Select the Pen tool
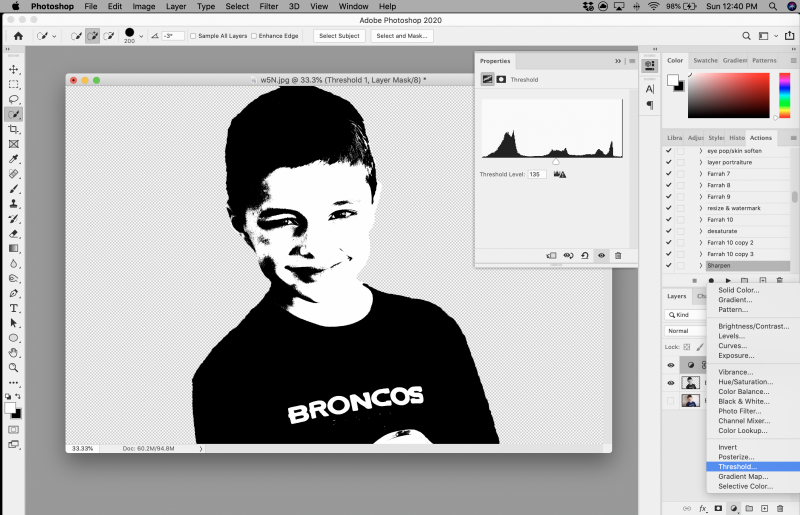 point(14,293)
